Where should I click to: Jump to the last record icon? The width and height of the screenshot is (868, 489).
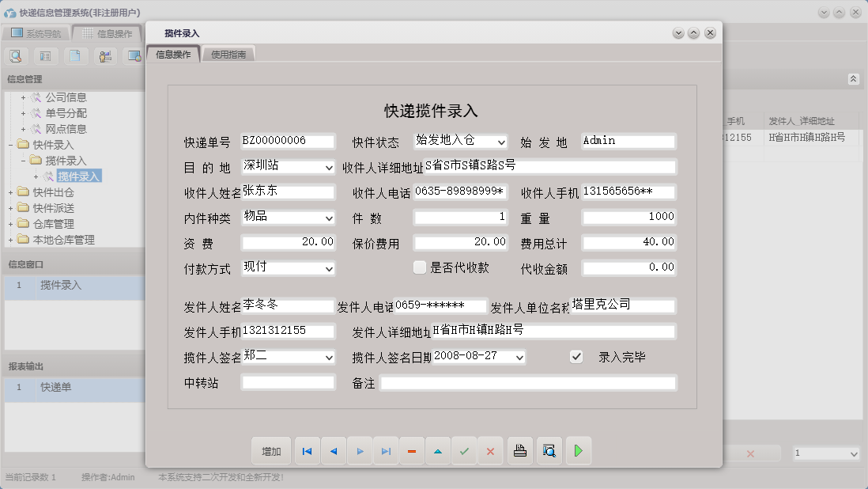(385, 450)
